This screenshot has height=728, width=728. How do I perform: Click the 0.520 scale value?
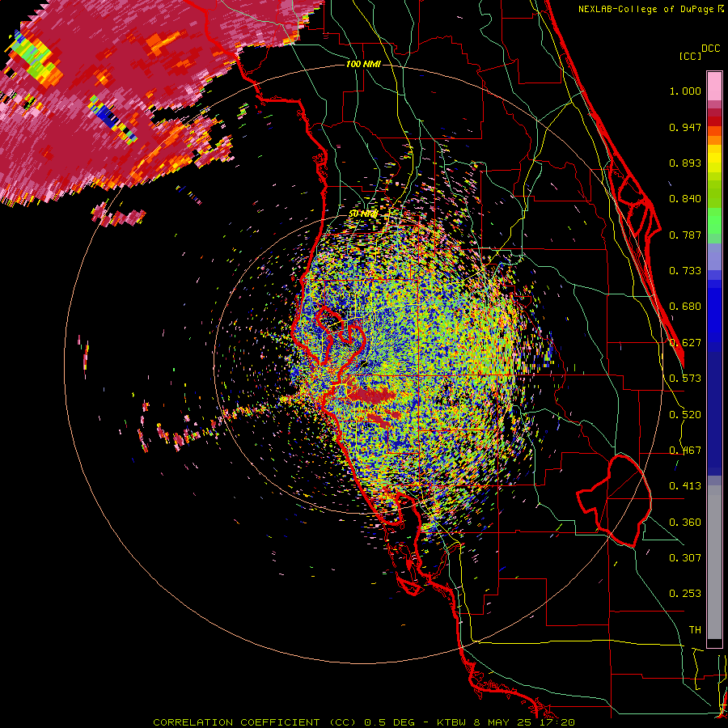tap(685, 415)
